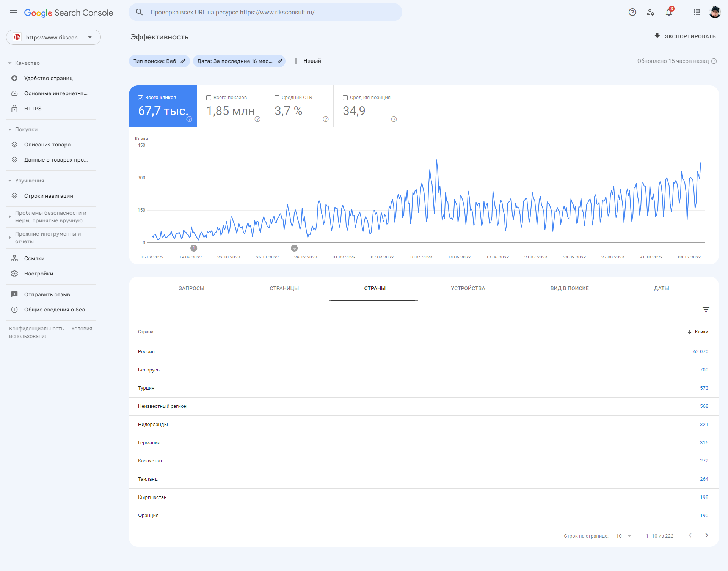The height and width of the screenshot is (571, 728).
Task: Open the notifications bell
Action: click(x=669, y=12)
